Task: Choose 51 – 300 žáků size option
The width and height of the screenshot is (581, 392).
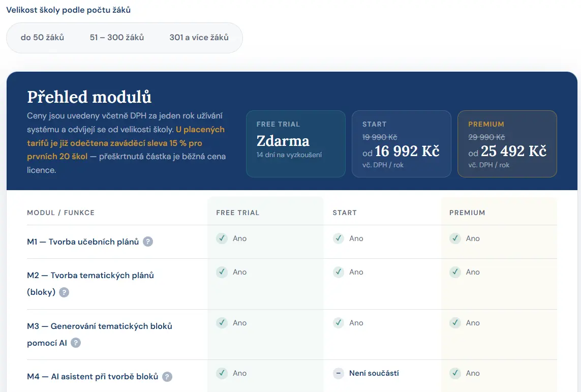Action: pyautogui.click(x=117, y=38)
